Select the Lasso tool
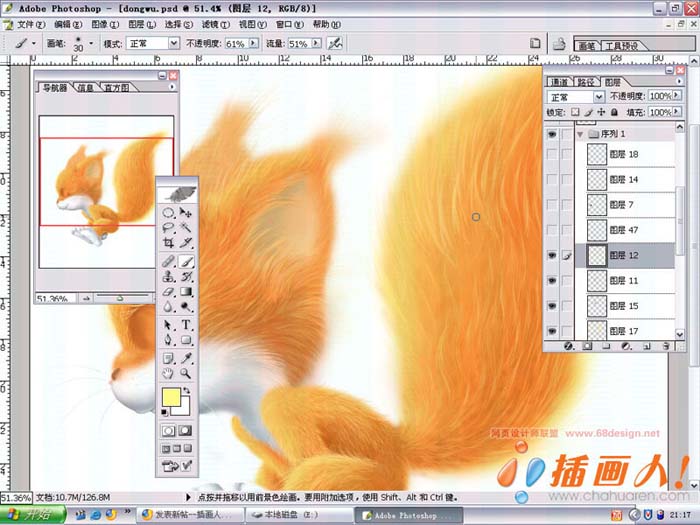Screen dimensions: 700x525 [x=168, y=228]
